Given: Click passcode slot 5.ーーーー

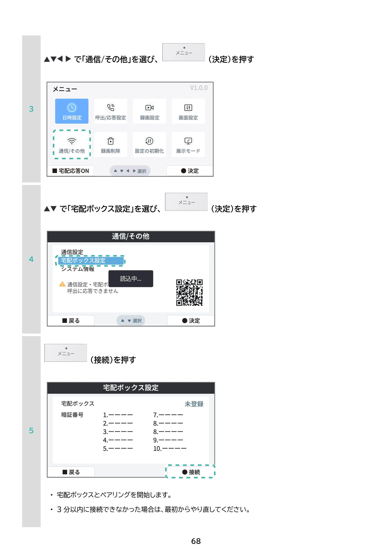Looking at the screenshot, I should pos(118,449).
